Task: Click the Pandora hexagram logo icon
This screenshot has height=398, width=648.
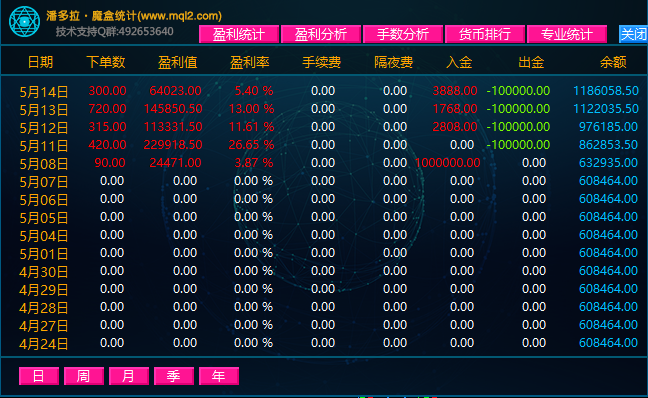Action: [x=24, y=21]
